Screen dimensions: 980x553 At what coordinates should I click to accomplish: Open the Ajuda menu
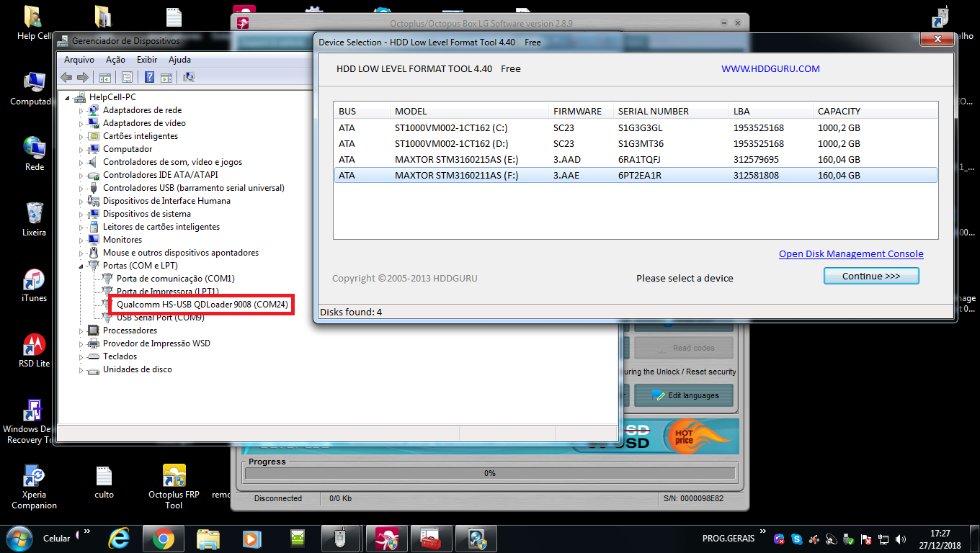[179, 60]
